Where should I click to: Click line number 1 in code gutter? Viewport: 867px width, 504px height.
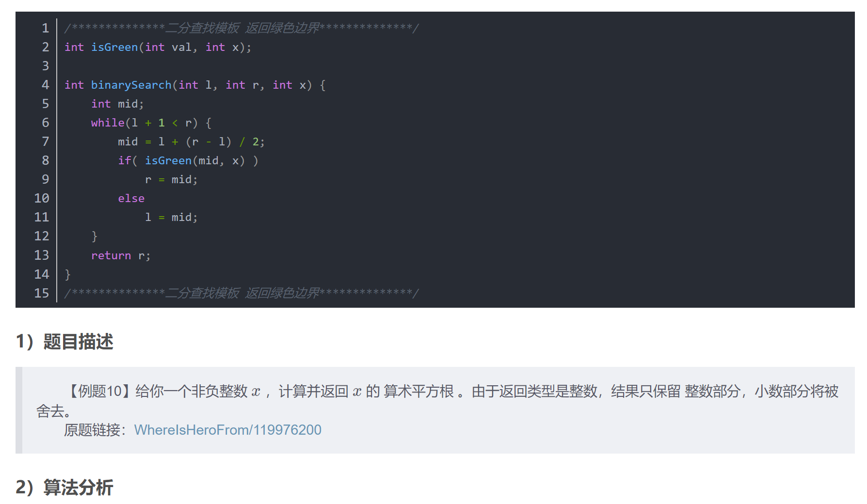click(45, 28)
